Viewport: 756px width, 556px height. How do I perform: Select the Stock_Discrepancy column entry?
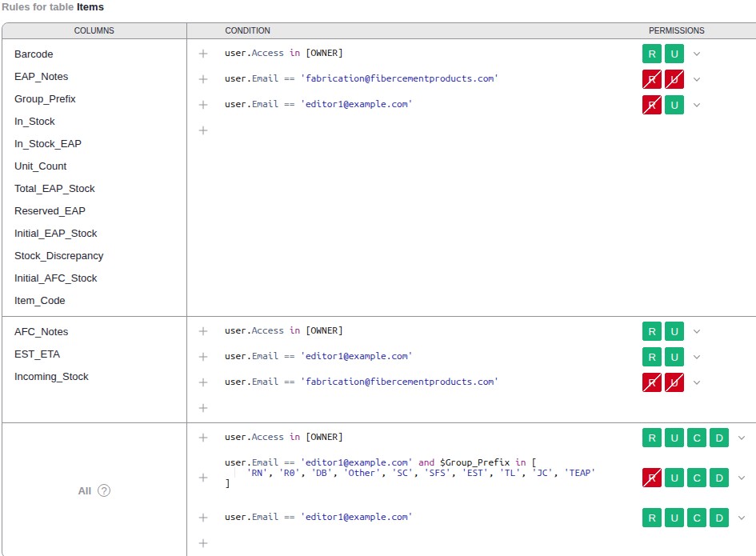[58, 256]
